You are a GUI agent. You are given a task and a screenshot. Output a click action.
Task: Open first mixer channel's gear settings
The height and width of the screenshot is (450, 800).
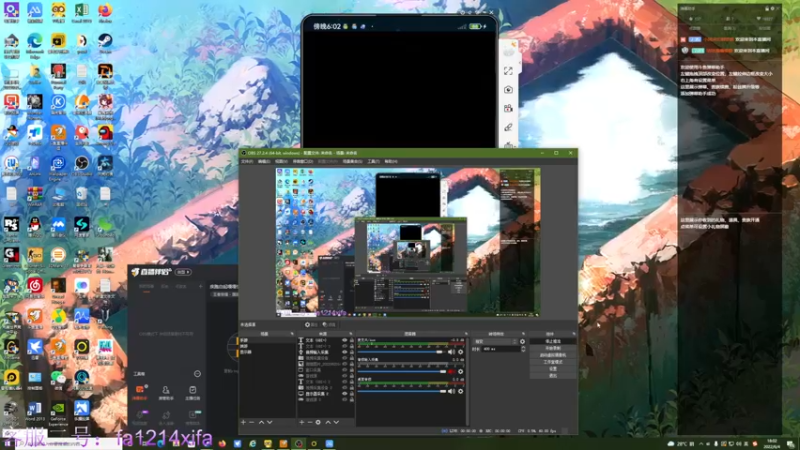[x=460, y=352]
